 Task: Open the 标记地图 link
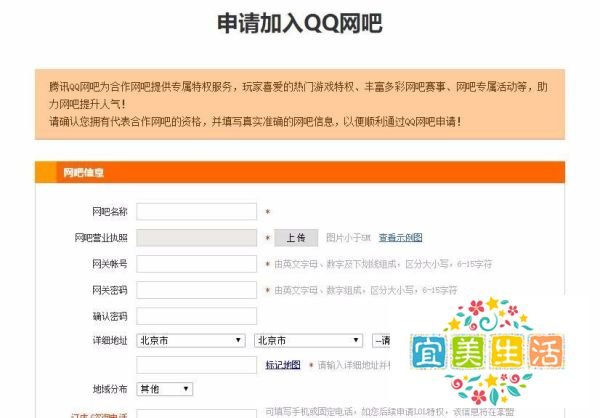pyautogui.click(x=283, y=365)
